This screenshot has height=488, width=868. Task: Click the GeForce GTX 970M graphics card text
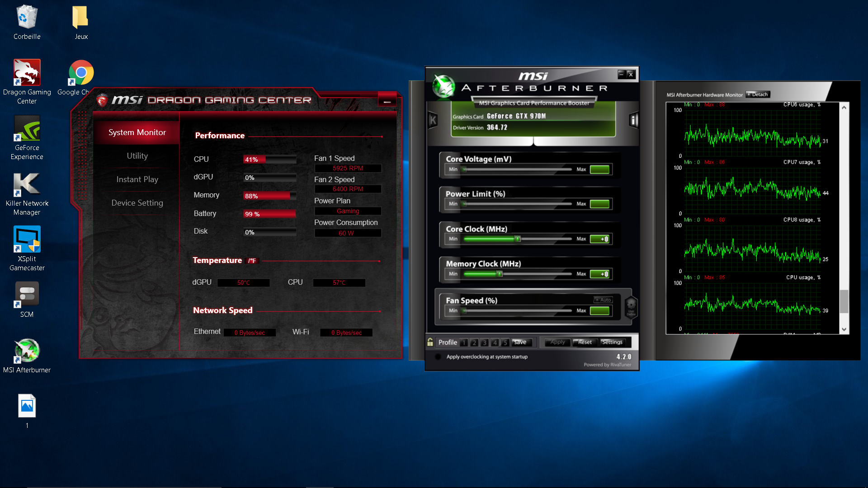coord(516,116)
